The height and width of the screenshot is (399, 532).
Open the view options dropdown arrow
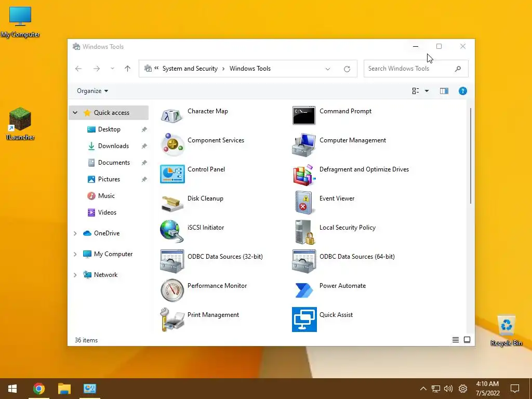(x=427, y=91)
